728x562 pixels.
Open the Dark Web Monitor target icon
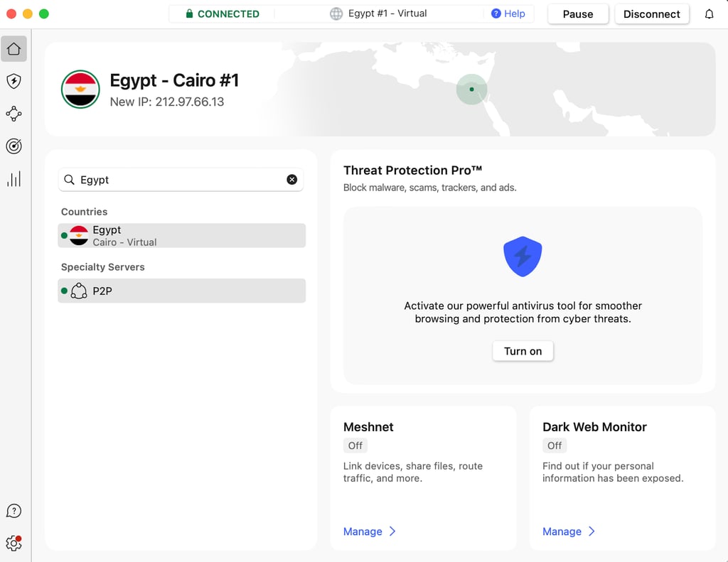coord(14,146)
